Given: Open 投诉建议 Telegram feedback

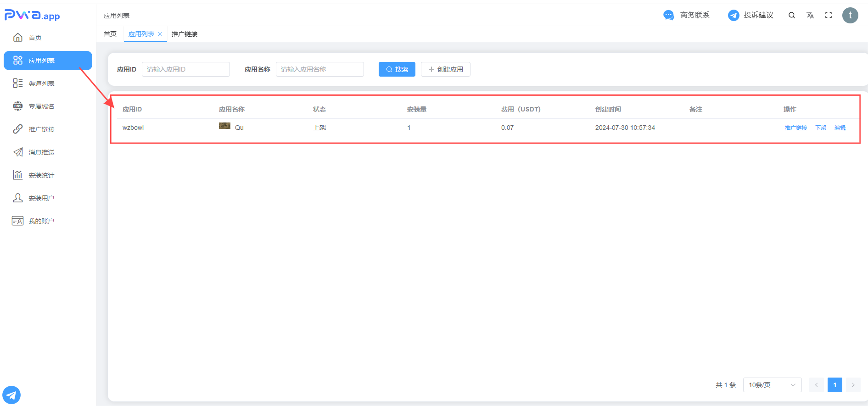Looking at the screenshot, I should pyautogui.click(x=750, y=15).
